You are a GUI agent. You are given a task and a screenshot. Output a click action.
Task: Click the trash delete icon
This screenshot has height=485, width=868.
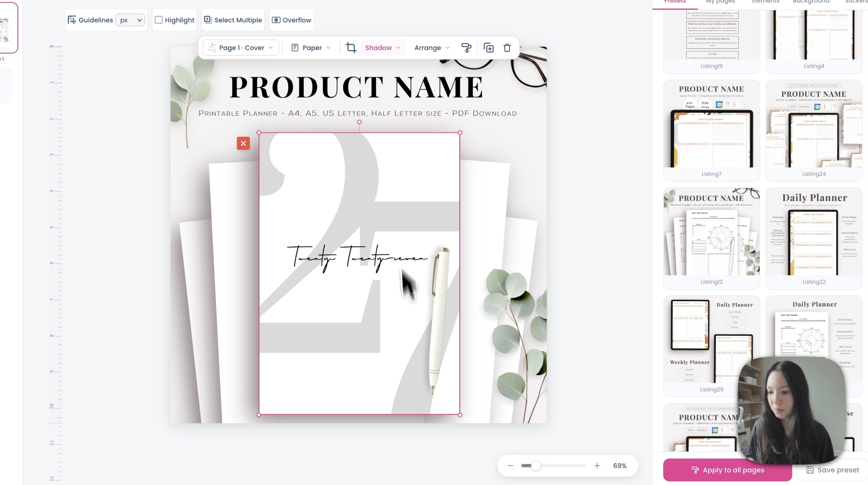[x=507, y=48]
